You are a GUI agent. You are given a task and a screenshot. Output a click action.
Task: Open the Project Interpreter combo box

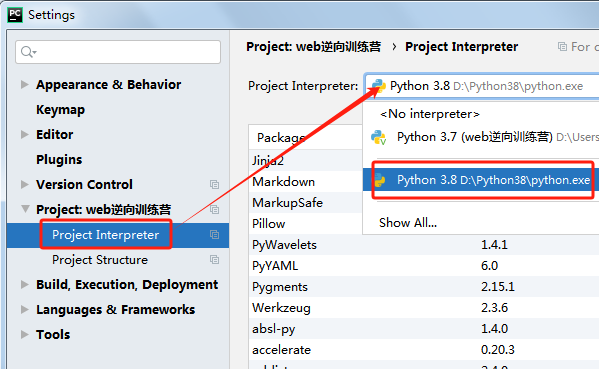coord(482,86)
